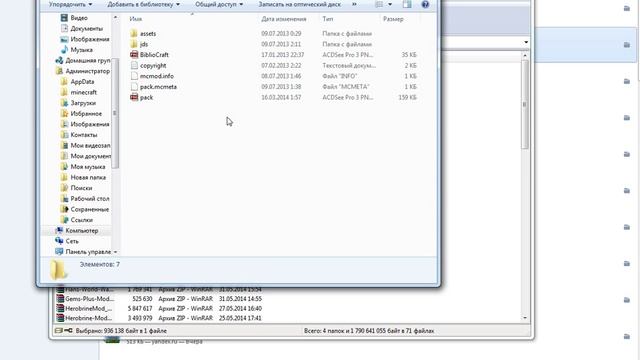Click the drive icon in WinRAR status bar
The image size is (640, 360).
pyautogui.click(x=59, y=331)
